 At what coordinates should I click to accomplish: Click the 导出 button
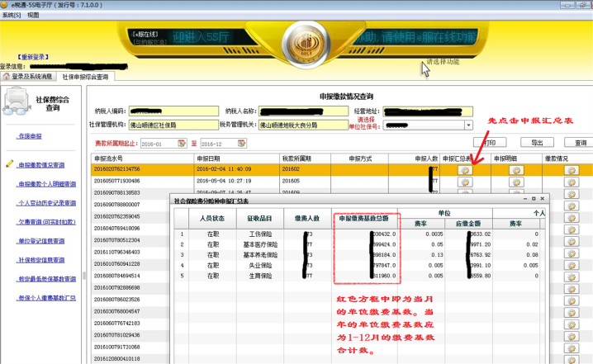coord(537,142)
